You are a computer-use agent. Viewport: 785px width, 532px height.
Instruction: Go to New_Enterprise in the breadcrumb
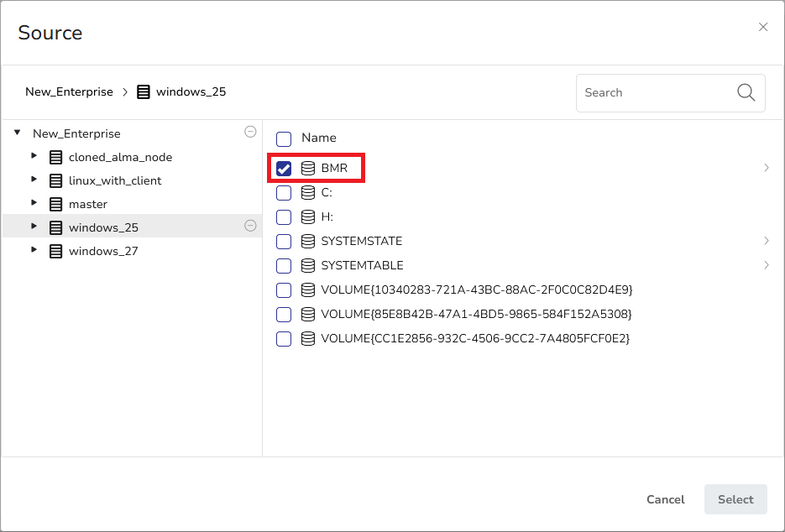[69, 92]
